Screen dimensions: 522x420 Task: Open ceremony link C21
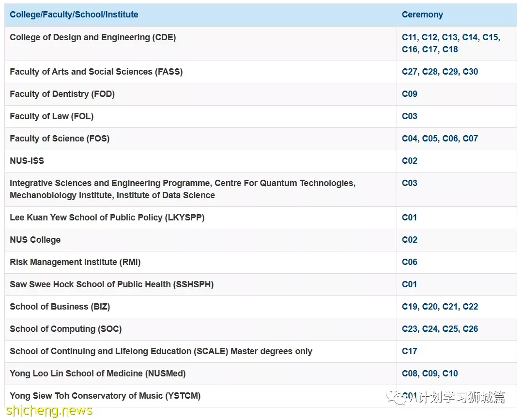coord(450,307)
